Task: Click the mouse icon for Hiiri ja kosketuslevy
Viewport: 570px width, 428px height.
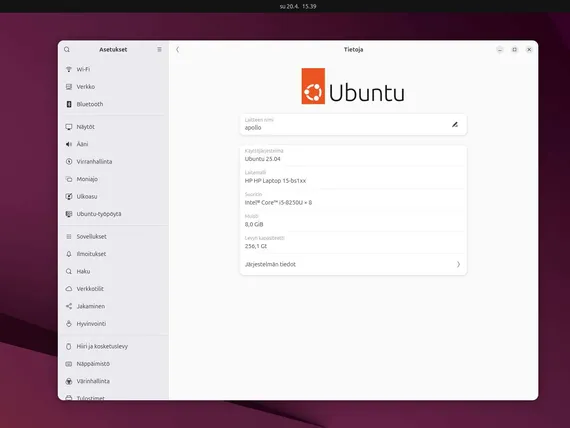Action: click(69, 346)
